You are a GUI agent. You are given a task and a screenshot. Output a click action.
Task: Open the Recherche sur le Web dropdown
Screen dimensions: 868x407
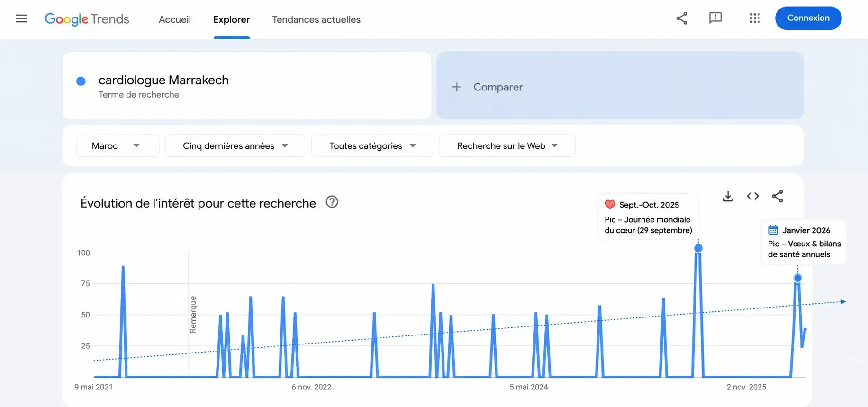point(507,145)
